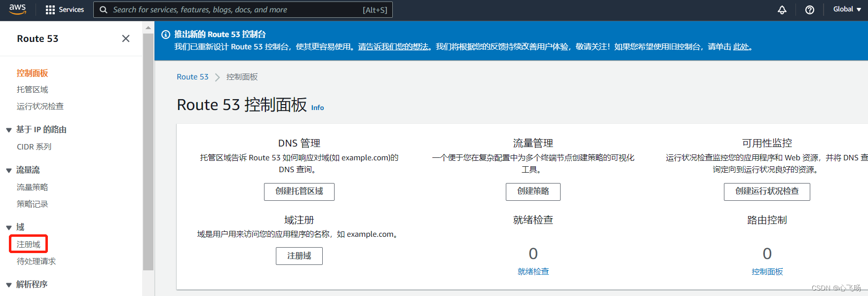Click the 域注册 heading
Screen dimensions: 868x296
coord(299,220)
